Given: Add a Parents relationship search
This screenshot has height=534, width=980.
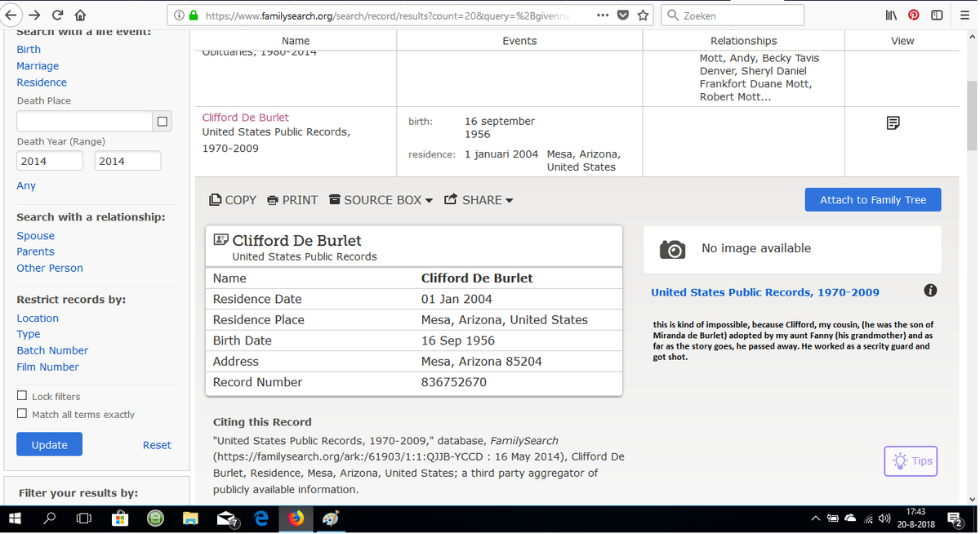Looking at the screenshot, I should pyautogui.click(x=36, y=252).
